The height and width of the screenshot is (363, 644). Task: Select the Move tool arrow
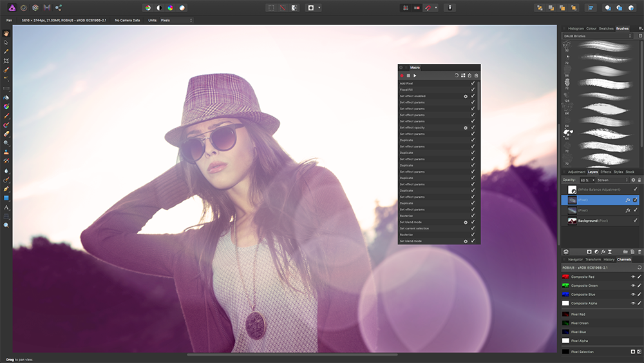click(6, 42)
